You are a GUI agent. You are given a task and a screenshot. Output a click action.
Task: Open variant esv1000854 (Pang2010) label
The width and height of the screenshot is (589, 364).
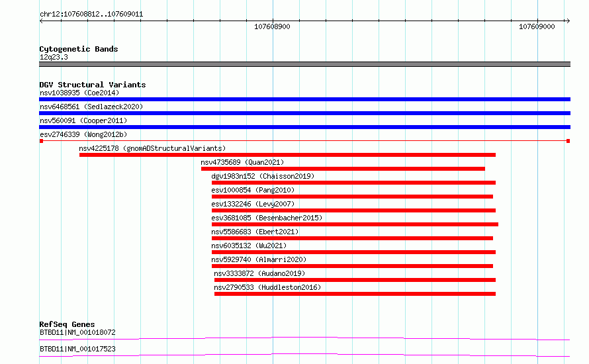[253, 190]
